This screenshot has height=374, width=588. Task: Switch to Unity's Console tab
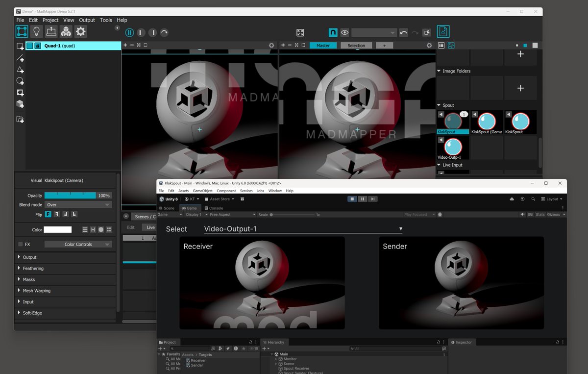pyautogui.click(x=214, y=208)
